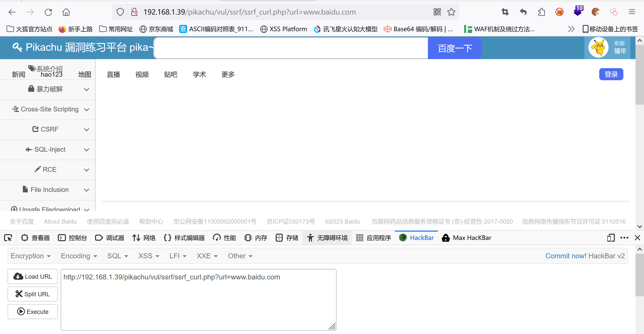Switch to the 控制台 console tab
This screenshot has width=644, height=334.
click(72, 238)
